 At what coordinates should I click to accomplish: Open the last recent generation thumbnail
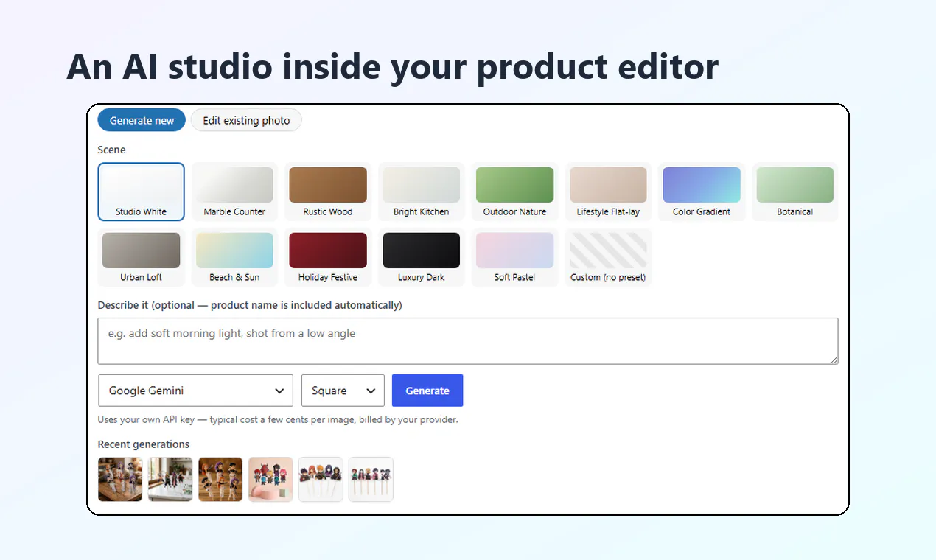point(371,479)
